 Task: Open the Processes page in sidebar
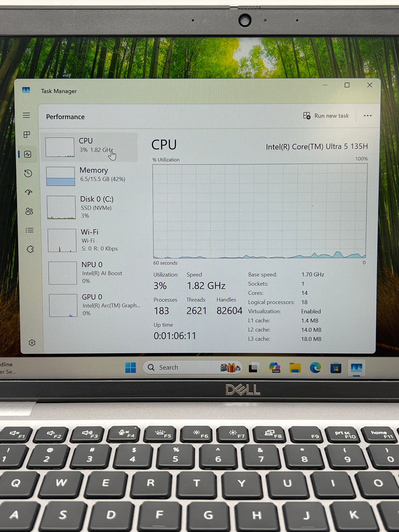(27, 134)
